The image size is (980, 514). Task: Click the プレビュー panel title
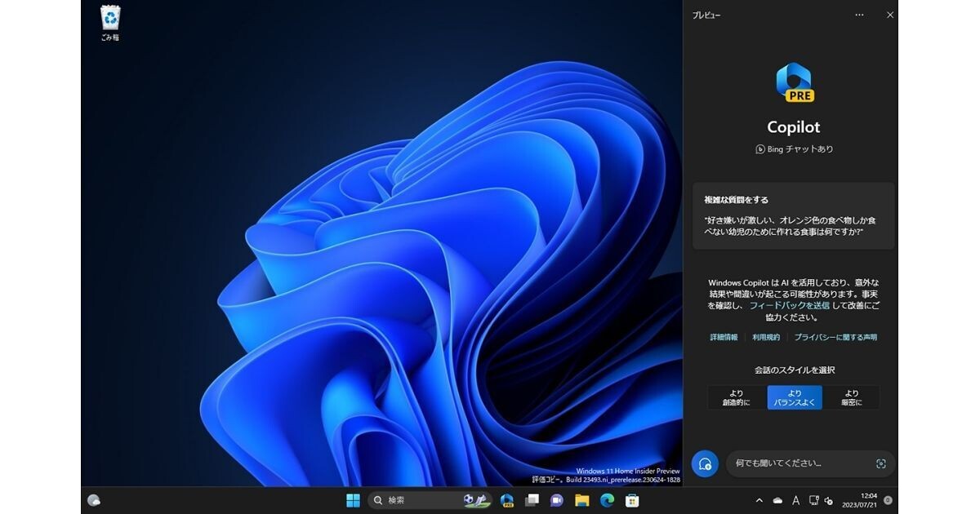pyautogui.click(x=706, y=15)
